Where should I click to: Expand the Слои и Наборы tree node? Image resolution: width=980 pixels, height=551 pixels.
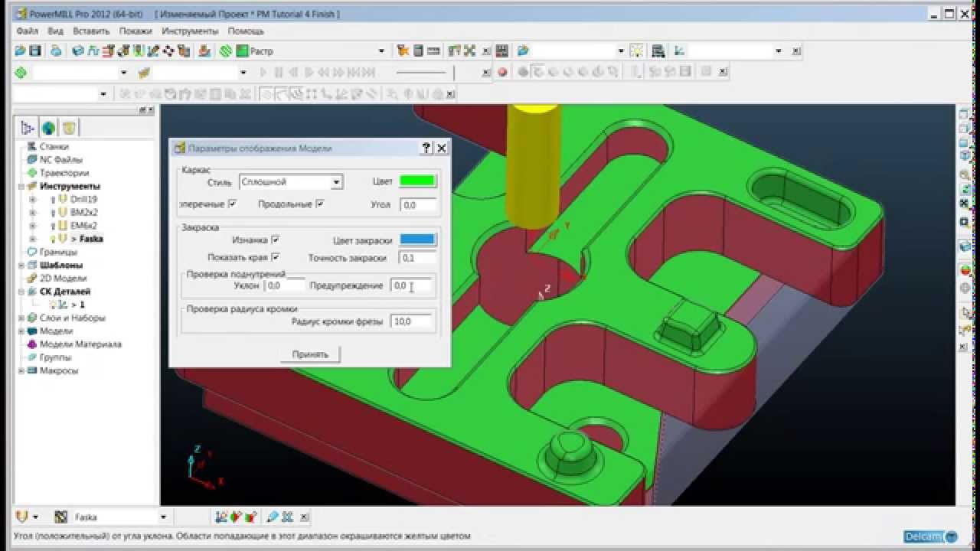[21, 318]
